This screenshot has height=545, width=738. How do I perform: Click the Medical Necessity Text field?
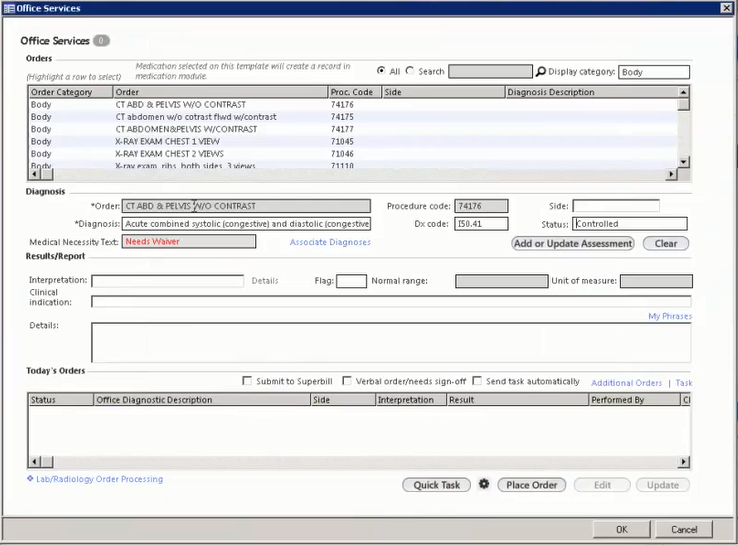189,241
